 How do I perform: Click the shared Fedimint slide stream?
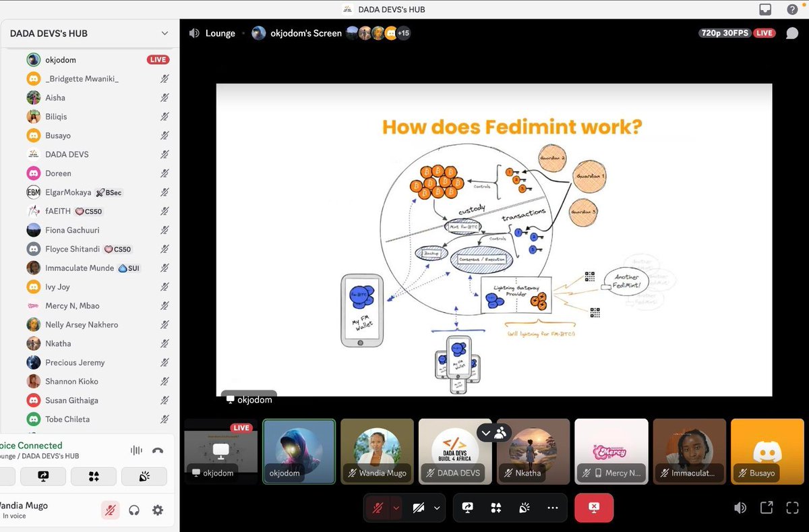pos(494,240)
